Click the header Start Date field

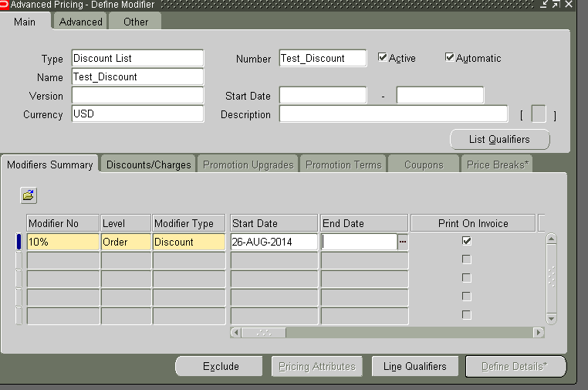tap(323, 95)
